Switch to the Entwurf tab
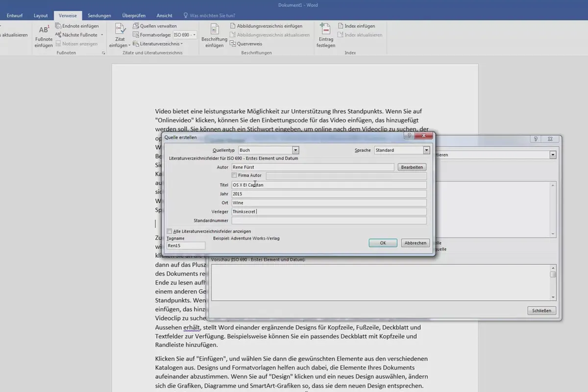This screenshot has width=588, height=392. coord(15,16)
